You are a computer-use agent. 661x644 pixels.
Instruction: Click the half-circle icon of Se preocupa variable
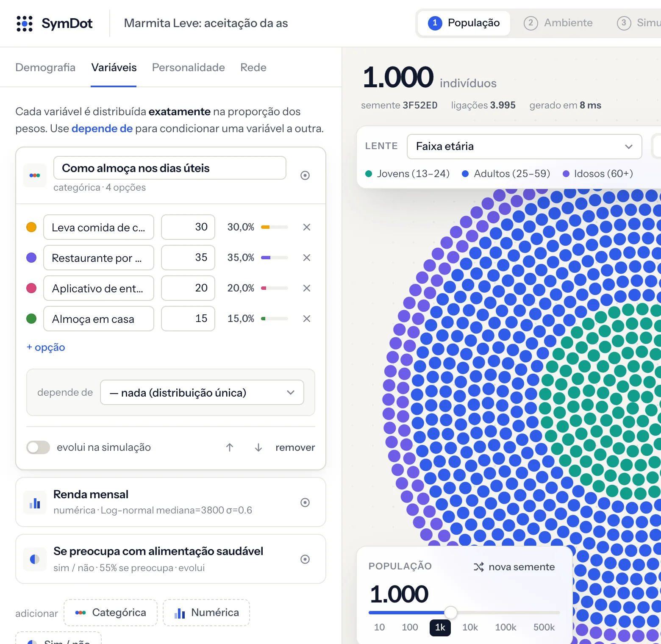point(35,559)
